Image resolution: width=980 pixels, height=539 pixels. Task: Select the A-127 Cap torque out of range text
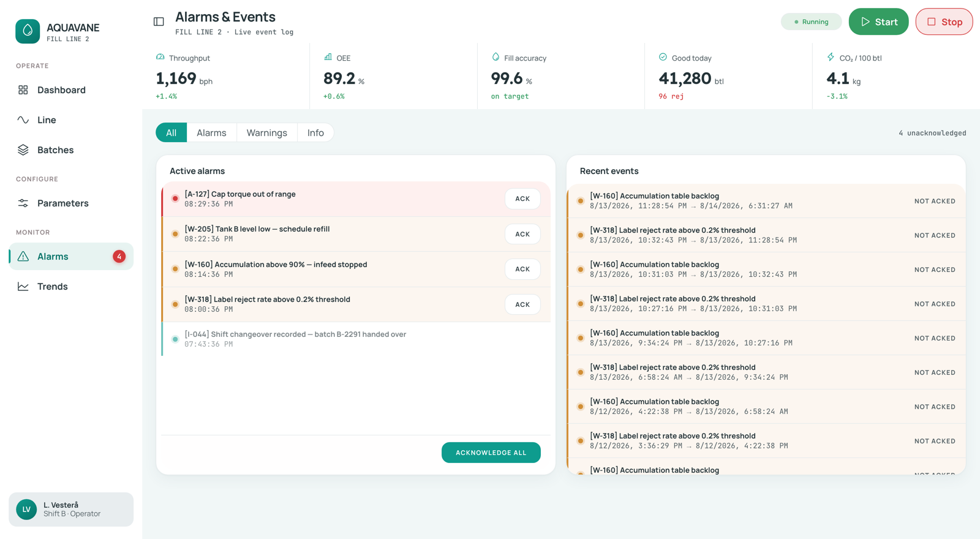[240, 194]
